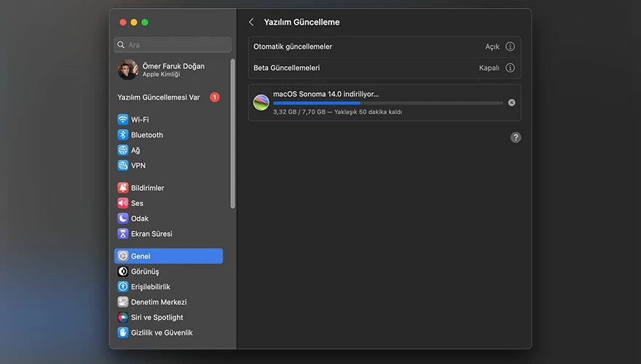Viewport: 641px width, 364px height.
Task: Open Denetim Merkezi settings label
Action: click(x=159, y=302)
